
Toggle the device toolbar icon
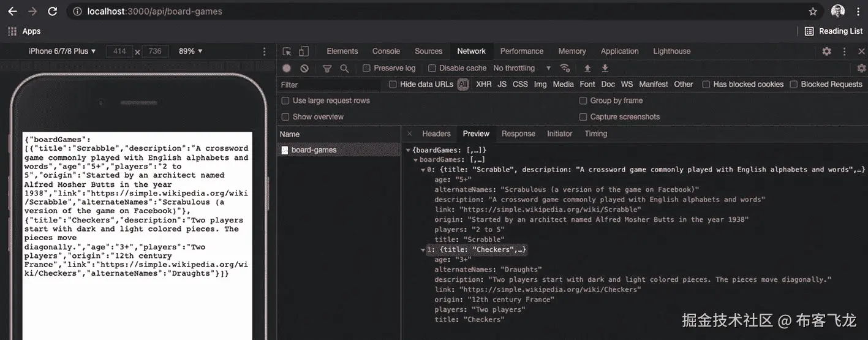click(x=304, y=51)
